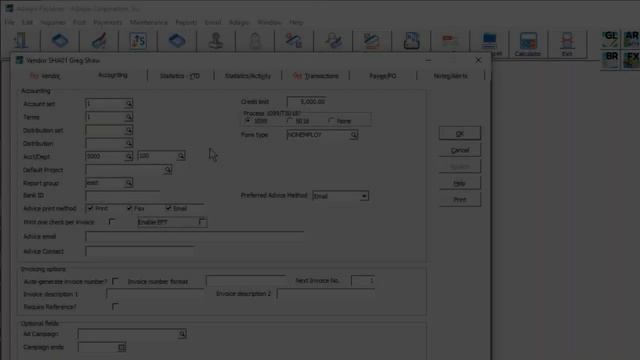The height and width of the screenshot is (360, 640).
Task: Select the None process radio button
Action: 331,121
